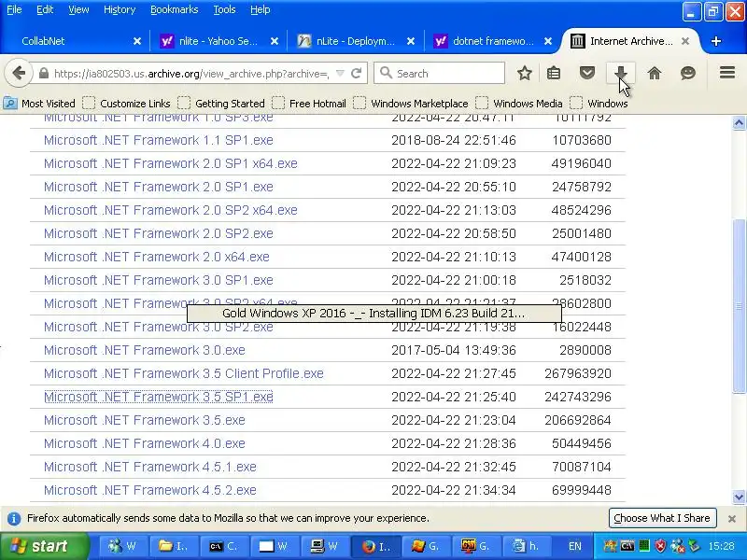This screenshot has width=747, height=560.
Task: Download Microsoft .NET Framework 1.1 SP1.exe
Action: click(x=158, y=140)
